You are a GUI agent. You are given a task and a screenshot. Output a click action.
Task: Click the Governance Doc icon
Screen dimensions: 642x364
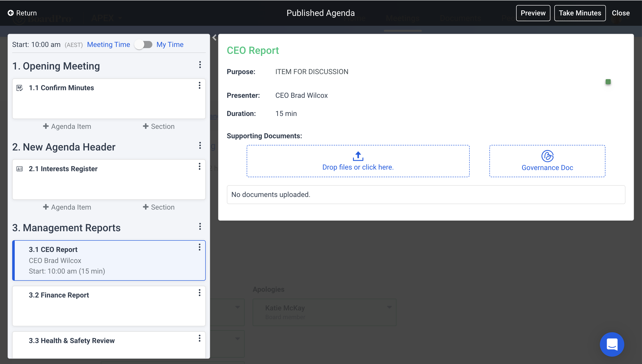click(547, 156)
